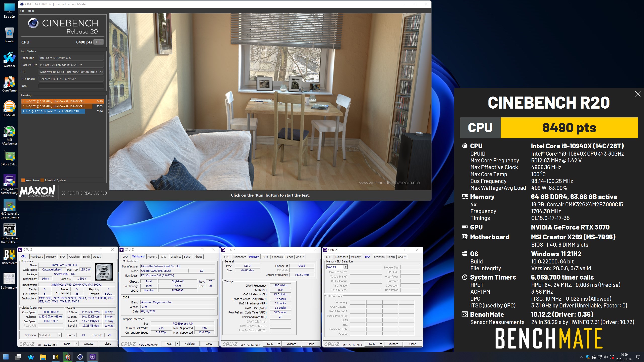
Task: Launch Waterfox from the desktop shortcut
Action: click(9, 59)
